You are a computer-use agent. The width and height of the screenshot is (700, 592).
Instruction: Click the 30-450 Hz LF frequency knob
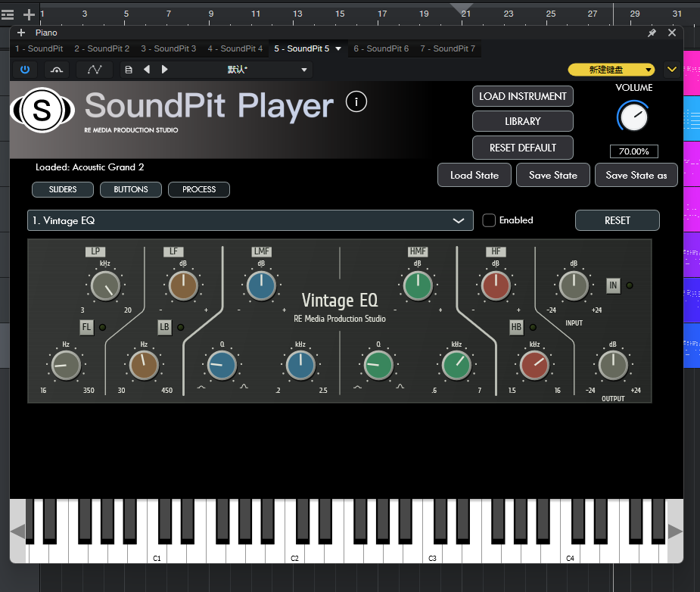coord(144,366)
